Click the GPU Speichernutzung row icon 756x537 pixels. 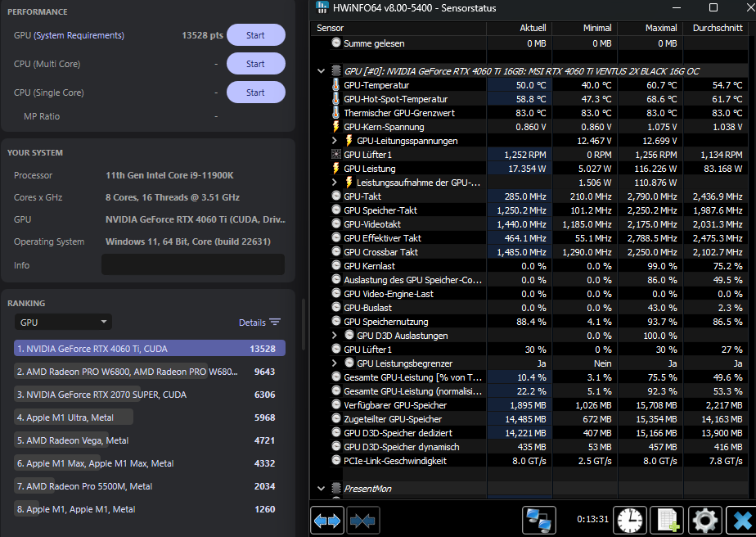[336, 322]
